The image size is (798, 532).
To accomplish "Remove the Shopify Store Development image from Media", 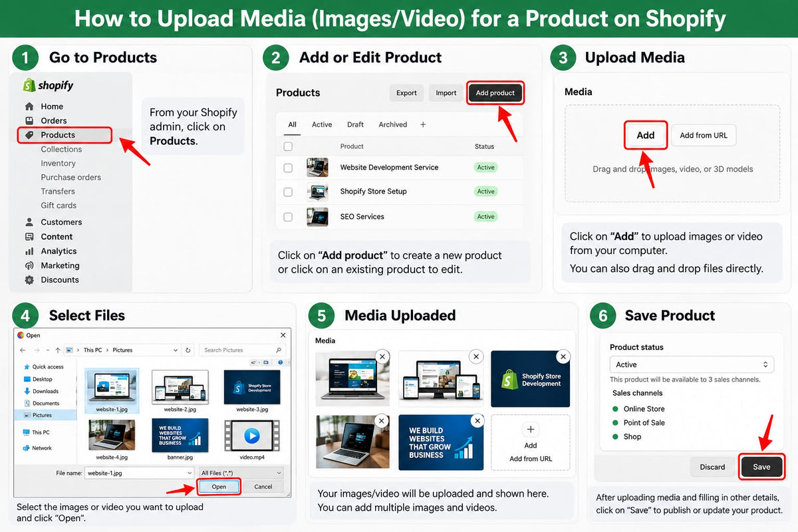I will (x=563, y=357).
